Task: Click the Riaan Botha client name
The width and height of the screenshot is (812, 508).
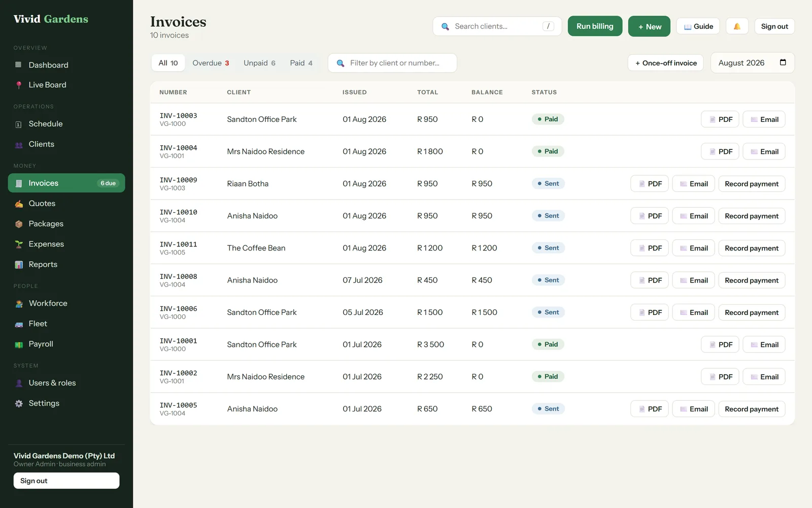Action: point(248,184)
